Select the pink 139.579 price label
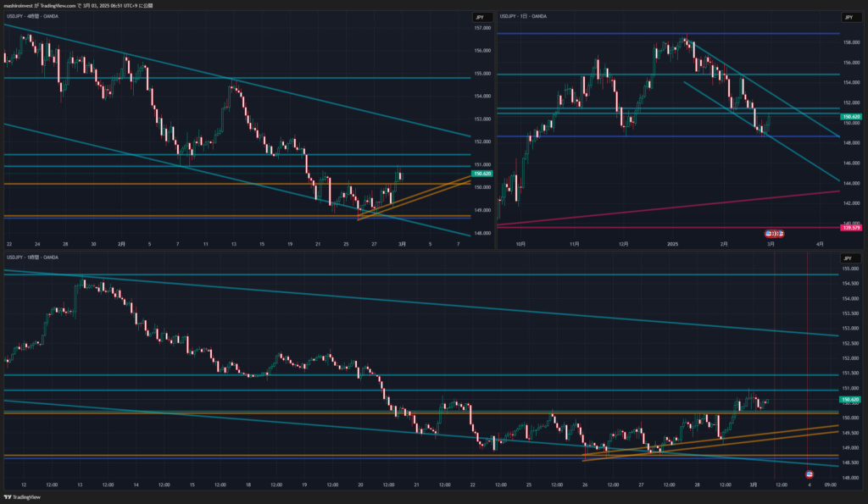Screen dimensions: 868x504 [851, 227]
